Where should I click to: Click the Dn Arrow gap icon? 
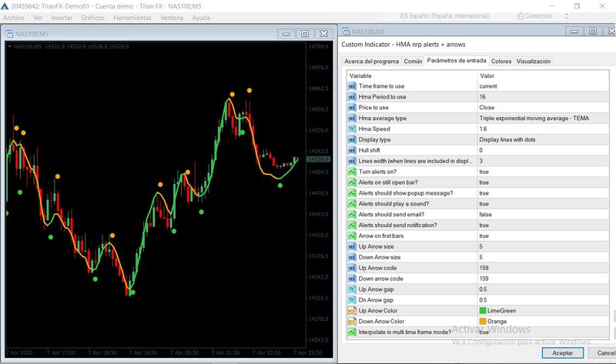[352, 300]
